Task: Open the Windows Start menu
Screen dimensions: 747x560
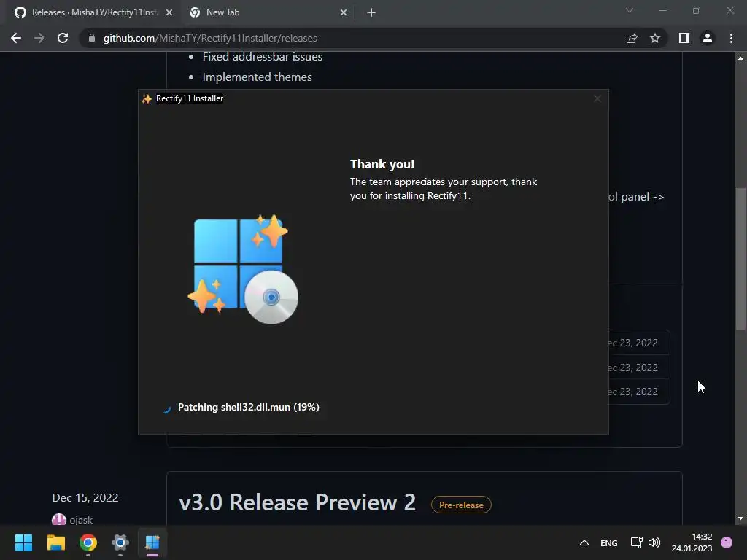Action: [23, 542]
